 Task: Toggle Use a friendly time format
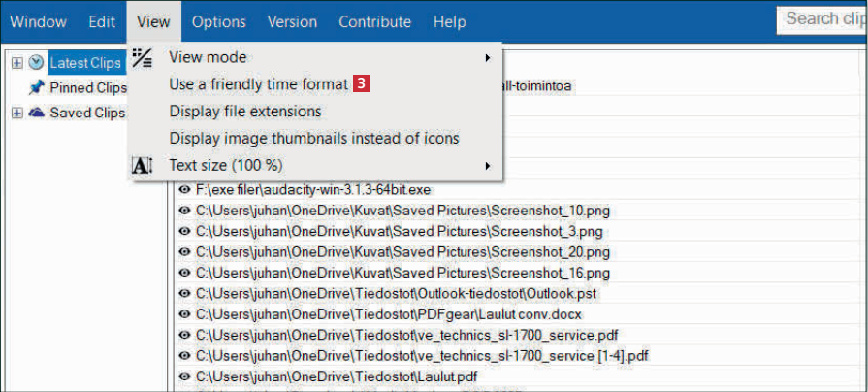tap(258, 84)
